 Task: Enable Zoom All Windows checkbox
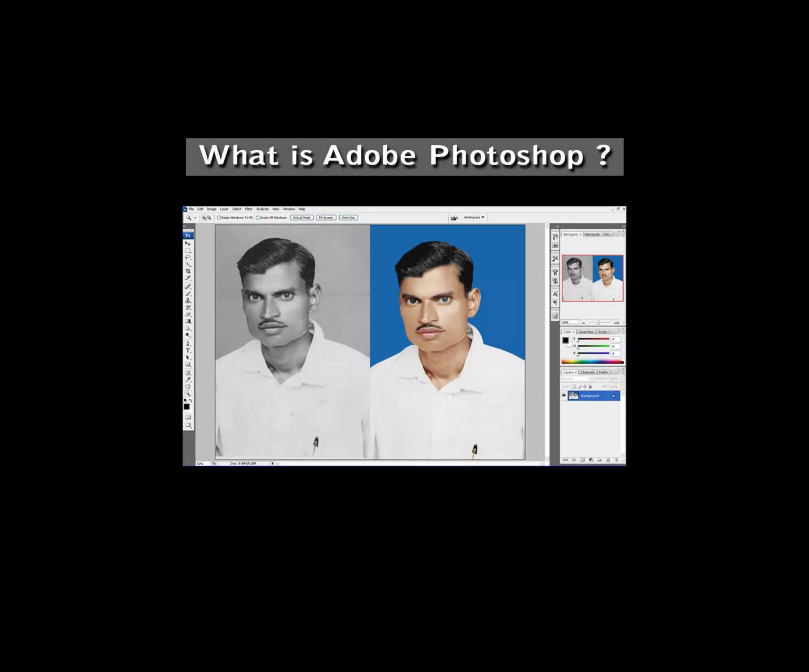(258, 218)
